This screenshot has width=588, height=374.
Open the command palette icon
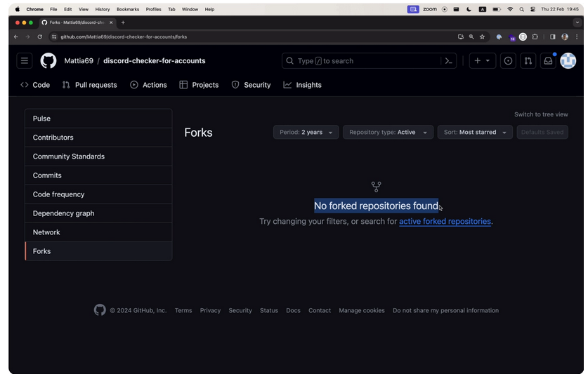coord(448,61)
